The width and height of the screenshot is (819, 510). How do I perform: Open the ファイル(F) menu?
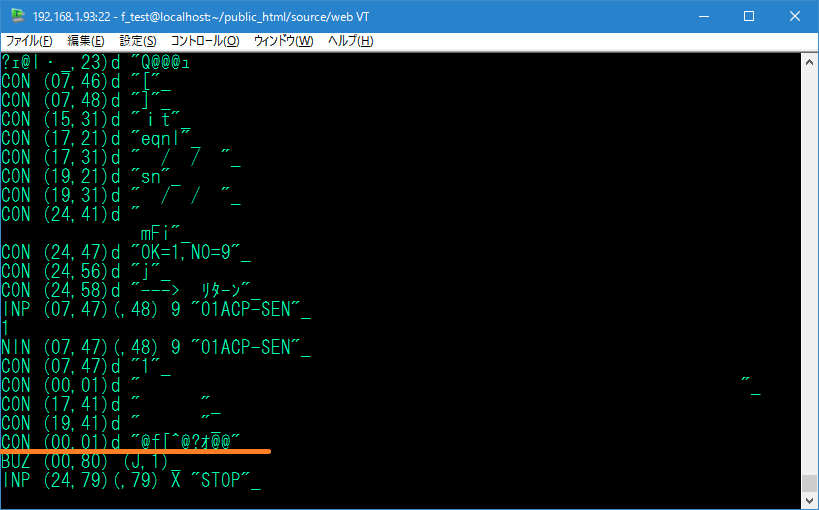[x=29, y=41]
